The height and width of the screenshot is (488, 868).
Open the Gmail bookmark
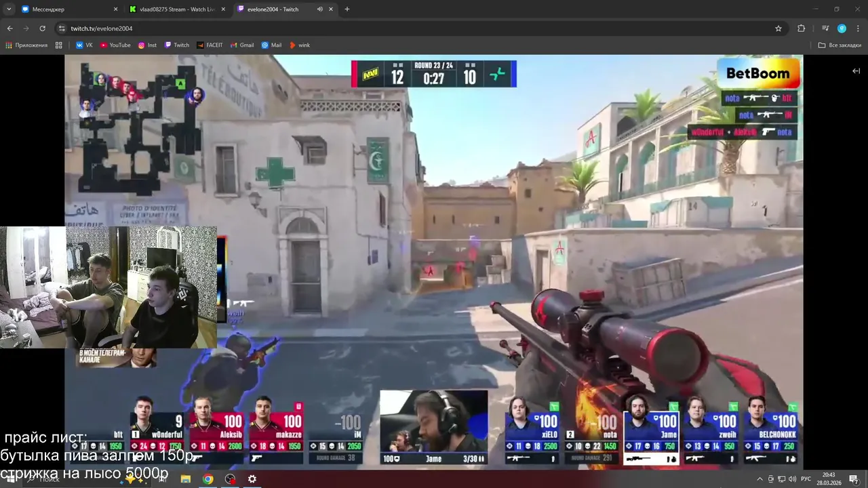242,45
